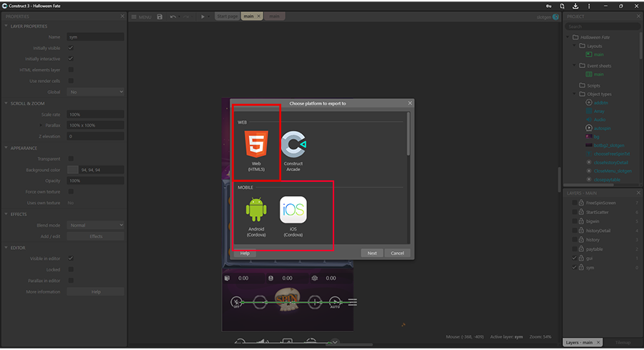This screenshot has height=350, width=644.
Task: Click the Background color swatch
Action: 72,170
